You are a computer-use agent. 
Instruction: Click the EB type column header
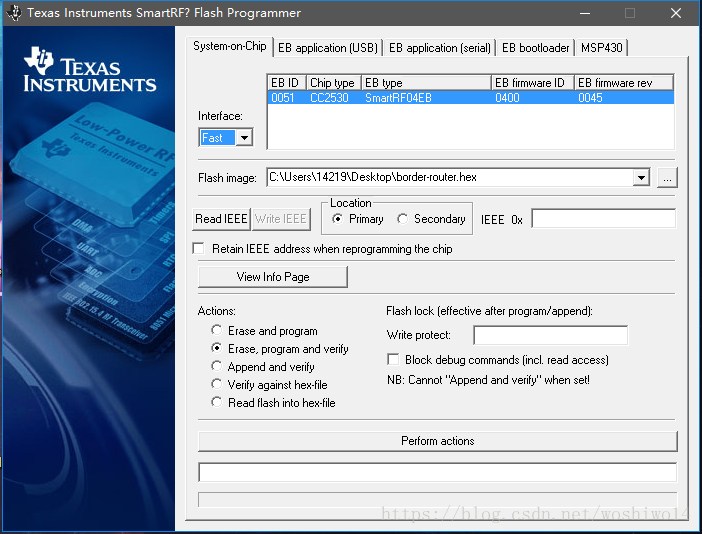[426, 83]
